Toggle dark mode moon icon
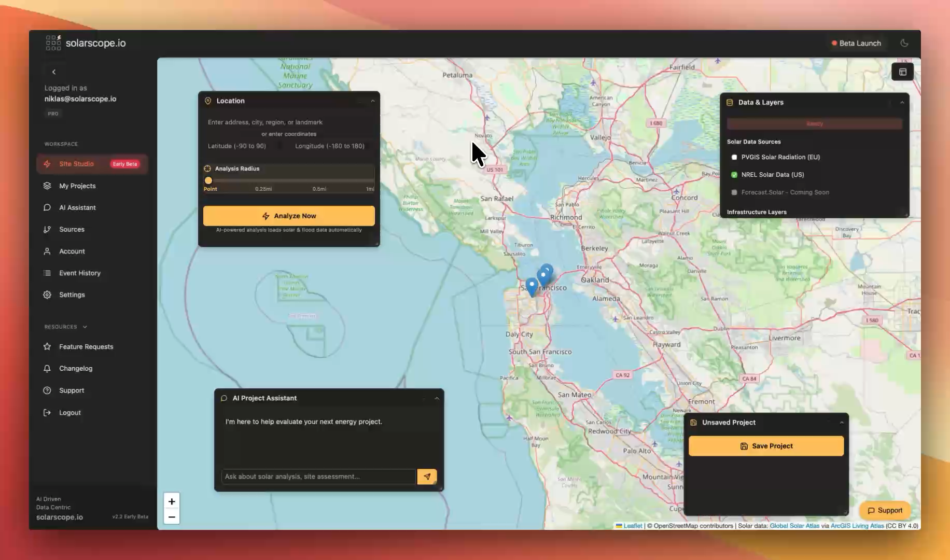The width and height of the screenshot is (950, 560). click(x=904, y=43)
